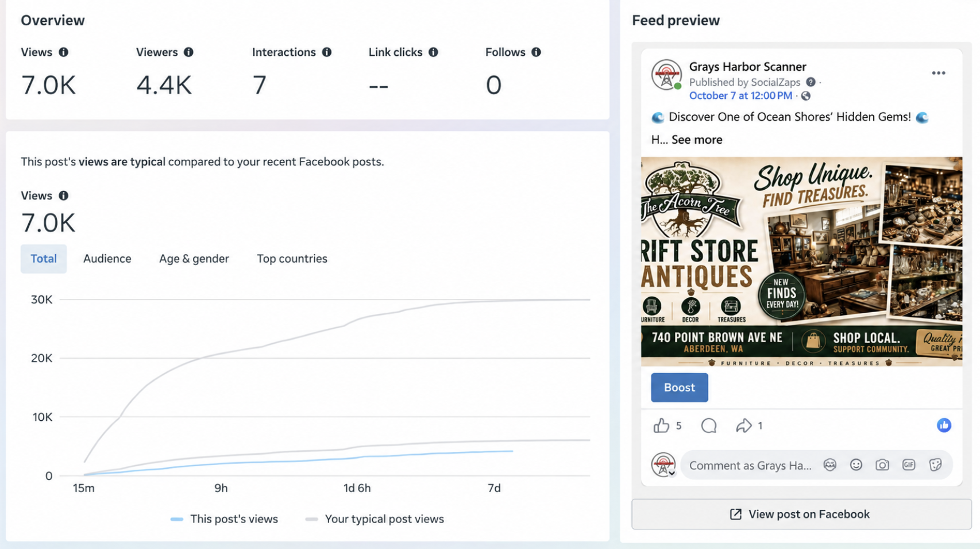Screen dimensions: 980x549
Task: Open The Acorn Tree post image
Action: tap(801, 262)
